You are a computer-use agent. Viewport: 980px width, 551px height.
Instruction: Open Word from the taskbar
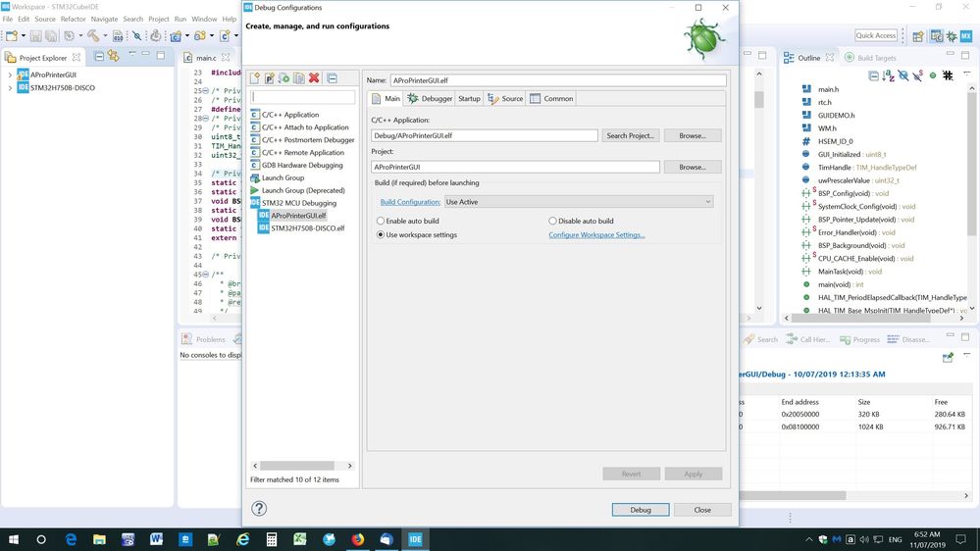coord(156,539)
